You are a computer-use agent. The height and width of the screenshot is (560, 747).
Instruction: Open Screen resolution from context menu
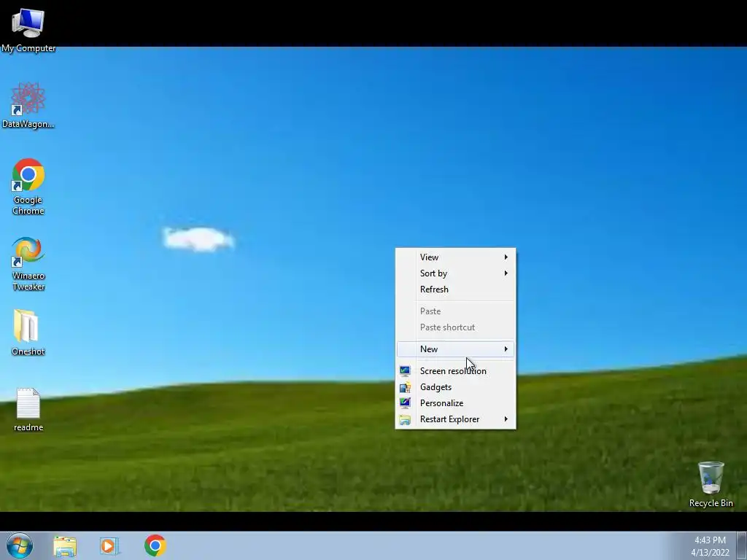[455, 371]
